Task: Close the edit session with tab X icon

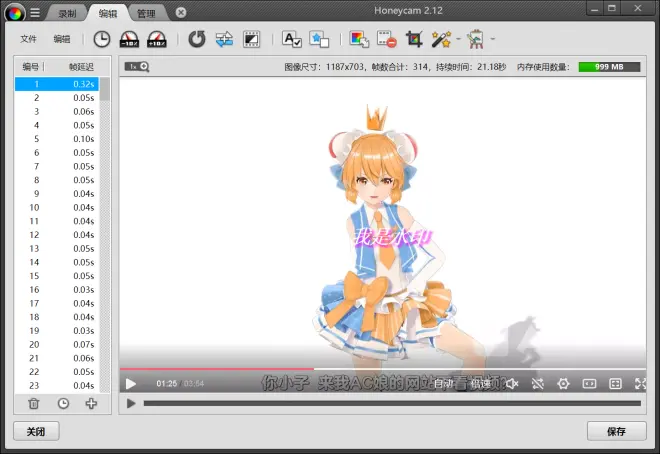Action: [x=181, y=13]
